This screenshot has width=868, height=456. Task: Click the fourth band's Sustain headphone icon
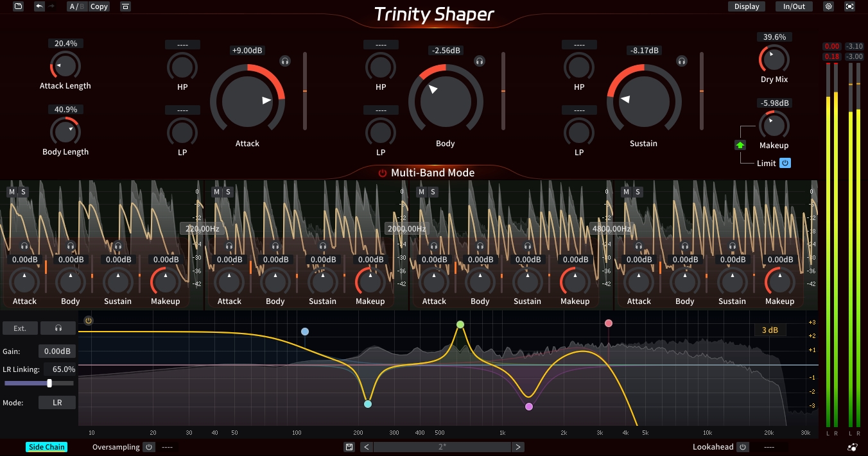pos(733,246)
